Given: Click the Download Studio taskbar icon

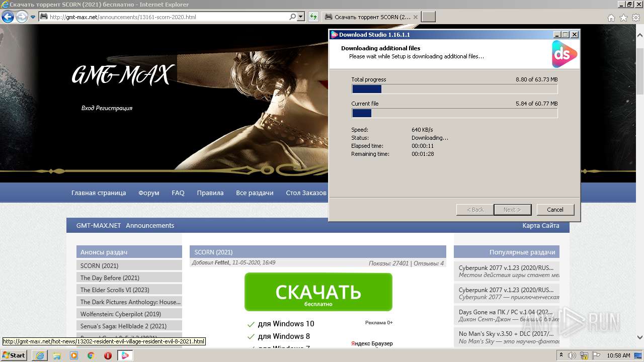Looking at the screenshot, I should 125,355.
